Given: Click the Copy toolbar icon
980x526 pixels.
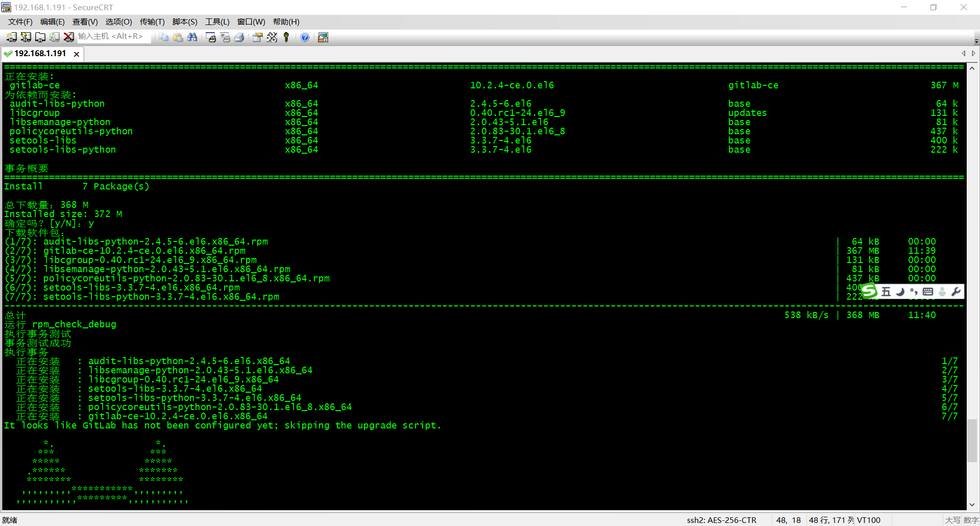Looking at the screenshot, I should [x=164, y=37].
